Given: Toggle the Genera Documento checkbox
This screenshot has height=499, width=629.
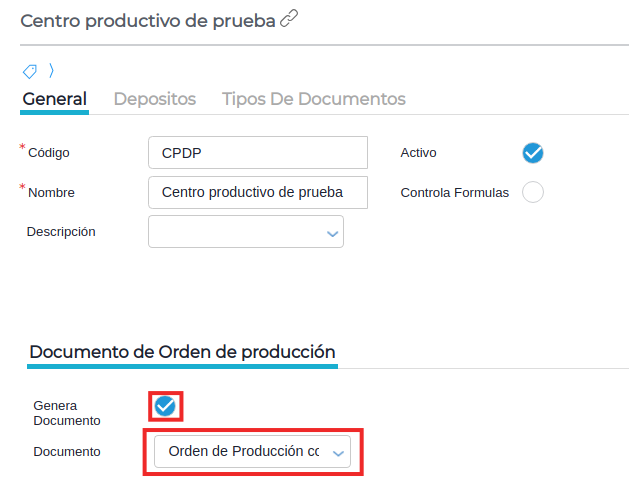Looking at the screenshot, I should tap(165, 406).
